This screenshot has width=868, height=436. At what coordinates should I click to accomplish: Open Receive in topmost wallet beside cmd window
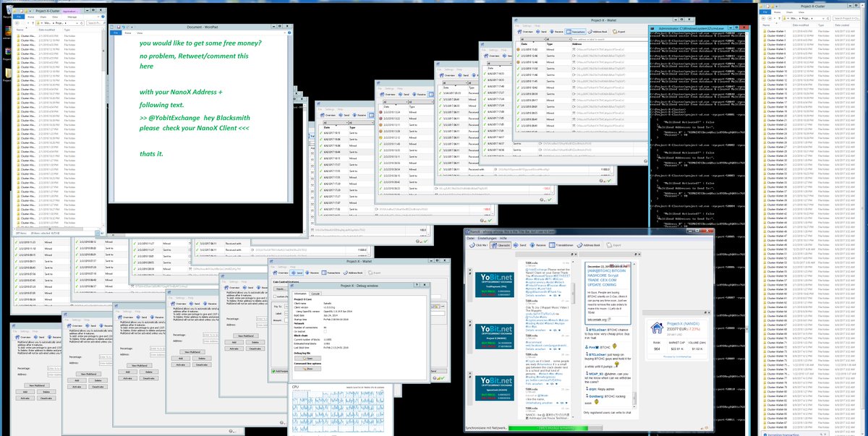point(556,32)
